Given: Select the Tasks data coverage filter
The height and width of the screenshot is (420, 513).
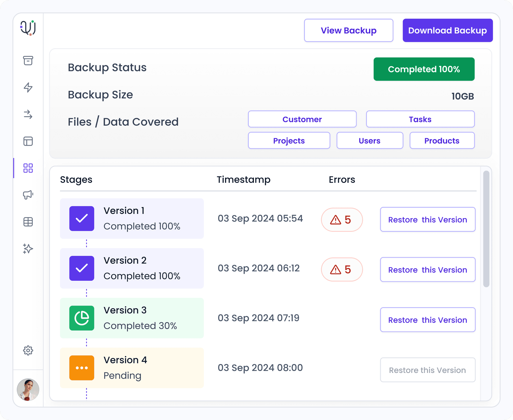Looking at the screenshot, I should tap(420, 119).
